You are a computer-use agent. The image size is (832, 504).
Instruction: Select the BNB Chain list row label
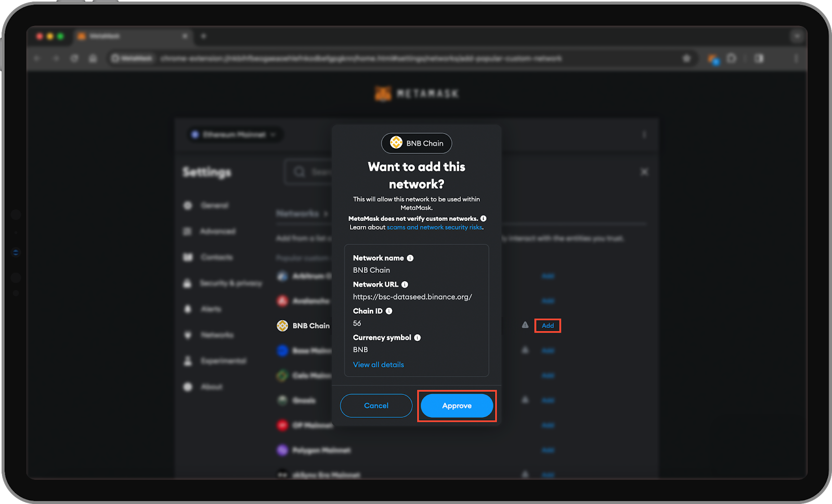[311, 326]
